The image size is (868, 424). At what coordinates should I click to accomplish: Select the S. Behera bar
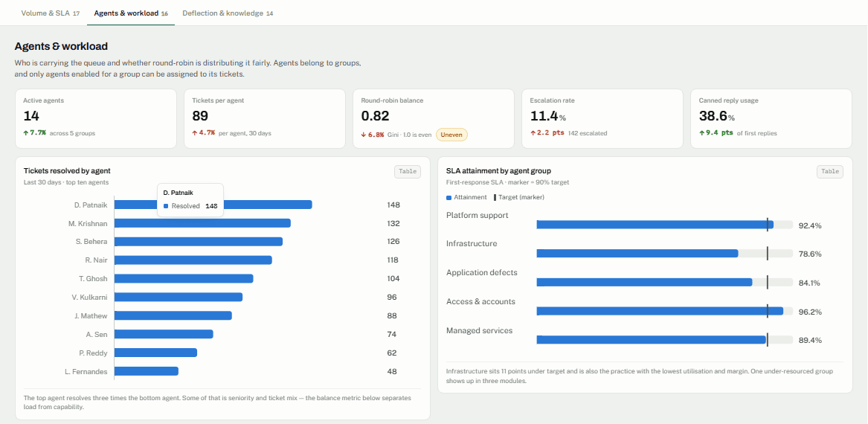(x=198, y=242)
